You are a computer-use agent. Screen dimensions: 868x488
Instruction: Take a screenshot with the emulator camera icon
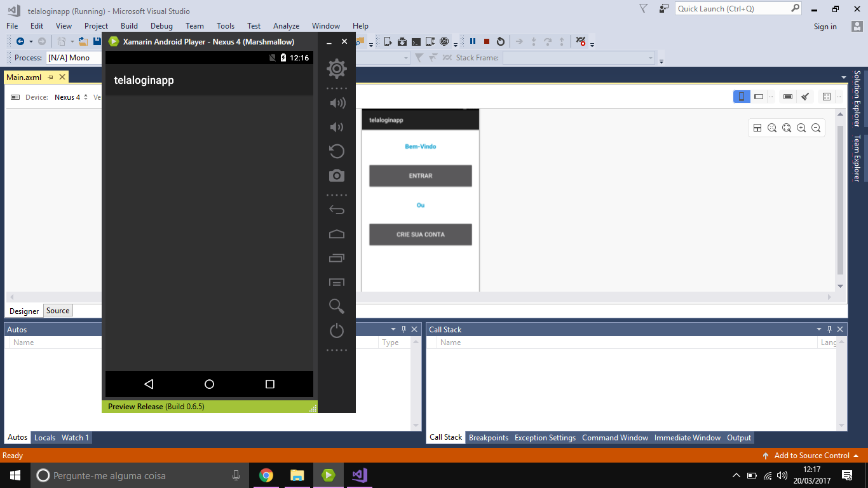(337, 175)
